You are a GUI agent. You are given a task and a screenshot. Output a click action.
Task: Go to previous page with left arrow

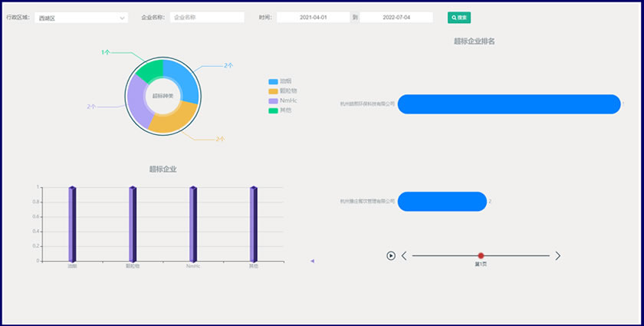point(404,255)
